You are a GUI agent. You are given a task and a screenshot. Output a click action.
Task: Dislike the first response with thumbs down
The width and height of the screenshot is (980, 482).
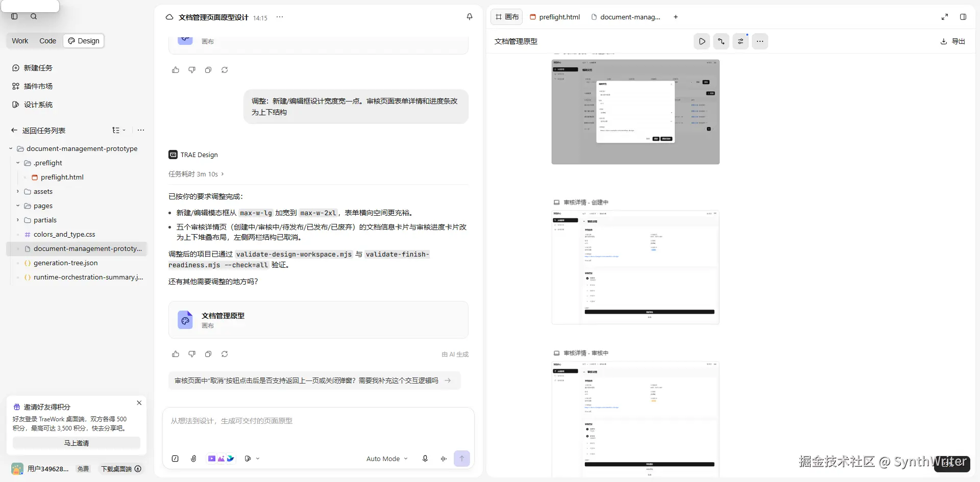tap(192, 70)
